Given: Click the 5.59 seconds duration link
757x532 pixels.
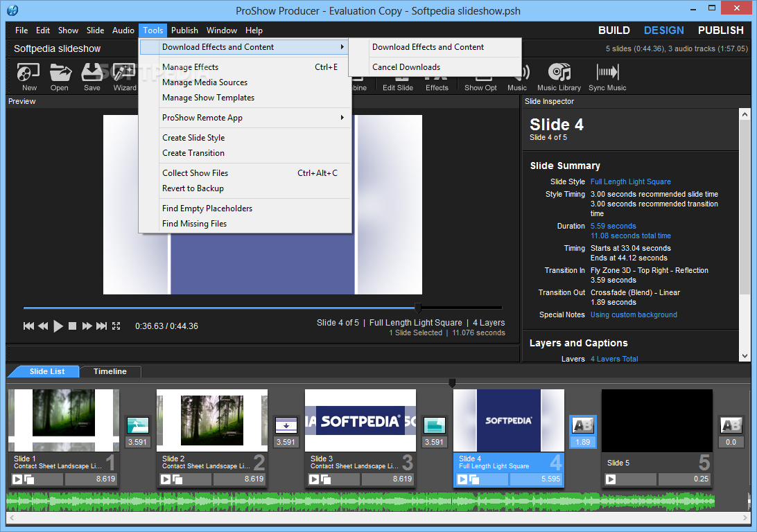Looking at the screenshot, I should 613,227.
